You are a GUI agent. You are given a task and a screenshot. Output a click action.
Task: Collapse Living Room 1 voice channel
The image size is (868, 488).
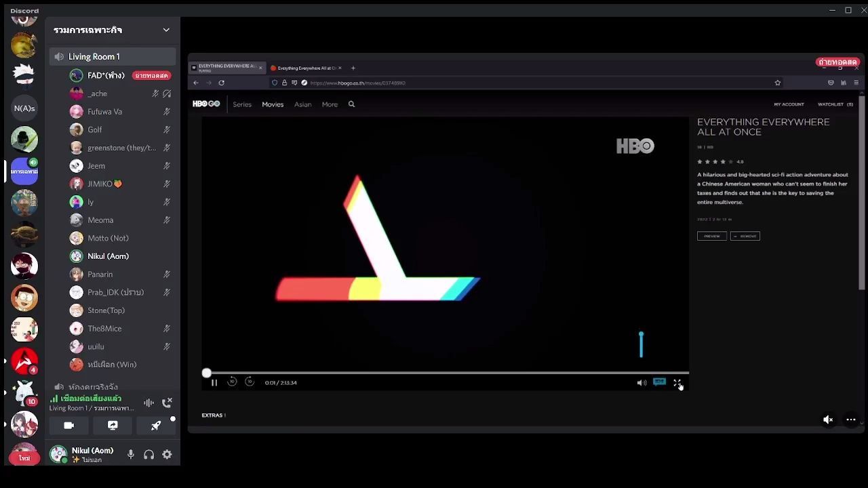point(113,57)
